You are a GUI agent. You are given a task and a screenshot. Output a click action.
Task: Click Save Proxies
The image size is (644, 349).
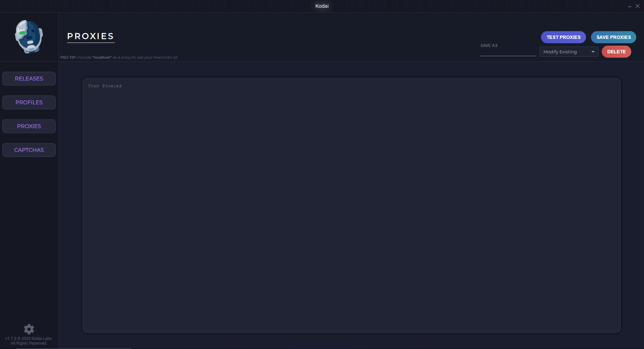(x=613, y=37)
